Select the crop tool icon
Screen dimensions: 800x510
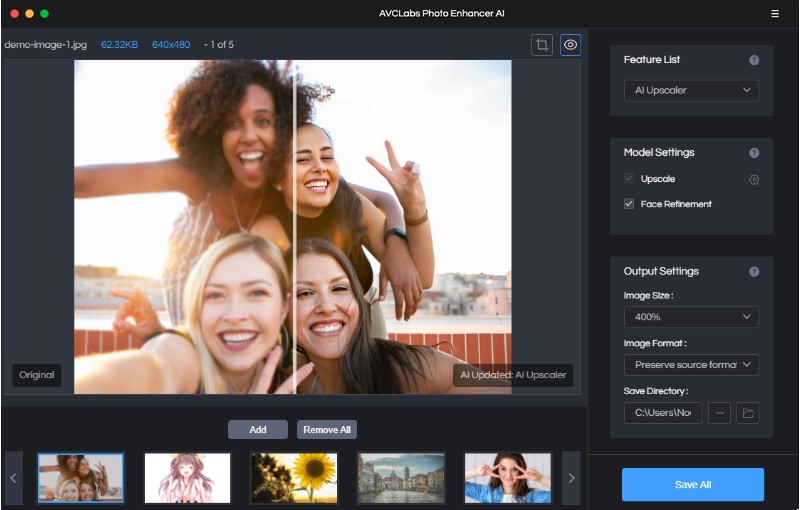542,45
